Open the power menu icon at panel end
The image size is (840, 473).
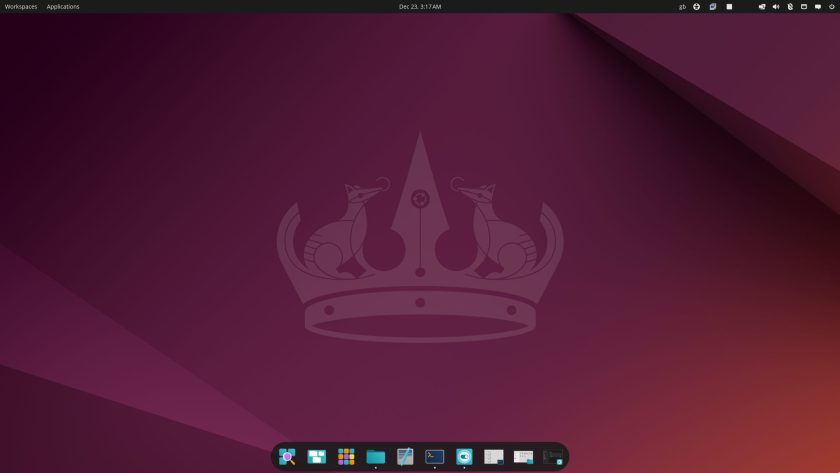point(832,6)
